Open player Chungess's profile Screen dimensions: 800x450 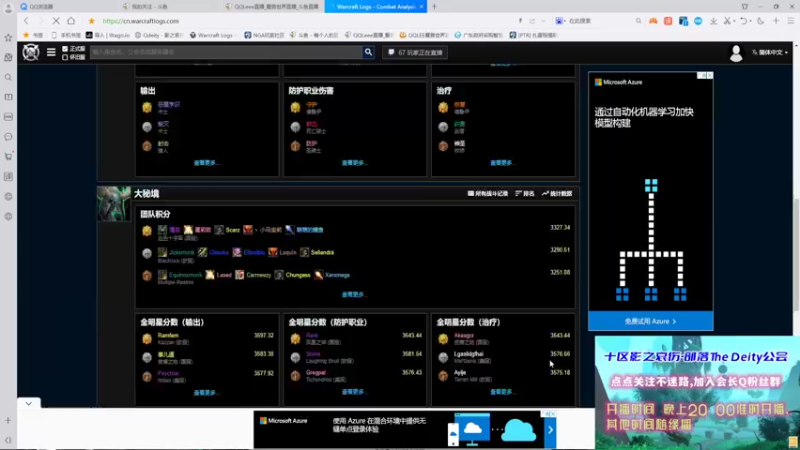pos(298,275)
